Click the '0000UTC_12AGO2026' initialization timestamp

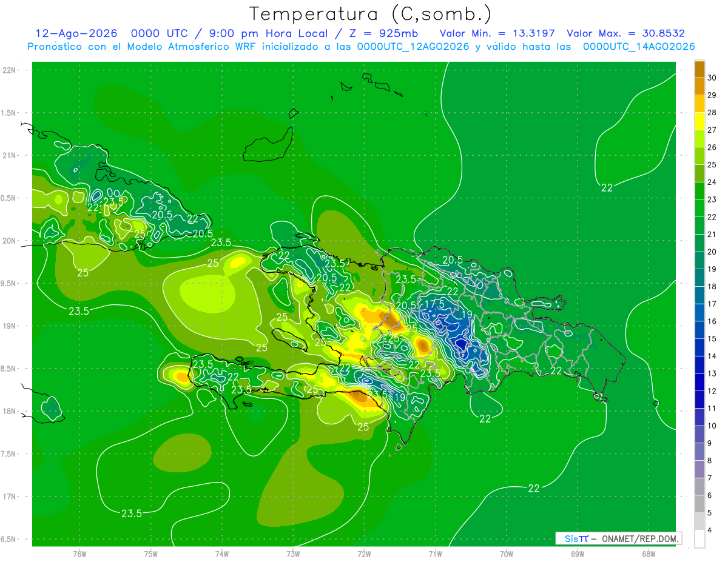[413, 47]
